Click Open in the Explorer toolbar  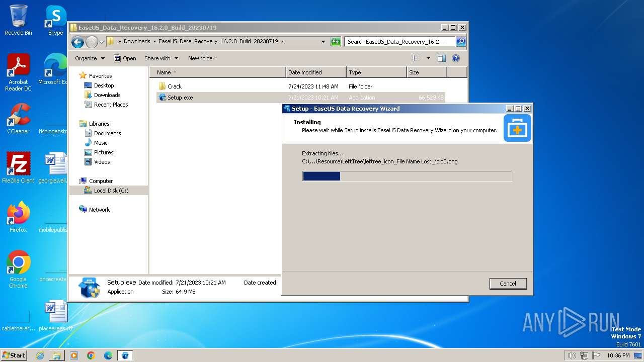pos(125,58)
